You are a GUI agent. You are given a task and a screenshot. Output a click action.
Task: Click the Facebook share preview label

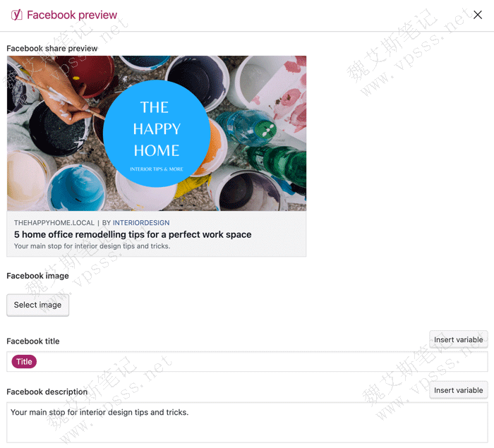pos(52,48)
